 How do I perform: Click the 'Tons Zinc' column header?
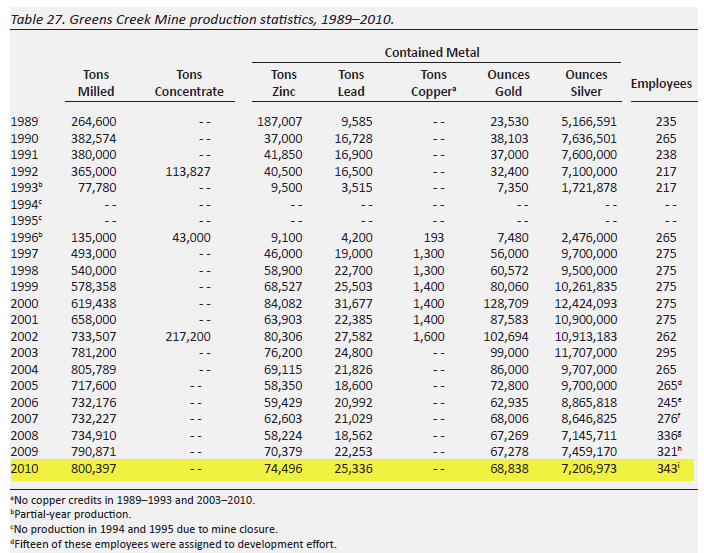click(x=284, y=83)
